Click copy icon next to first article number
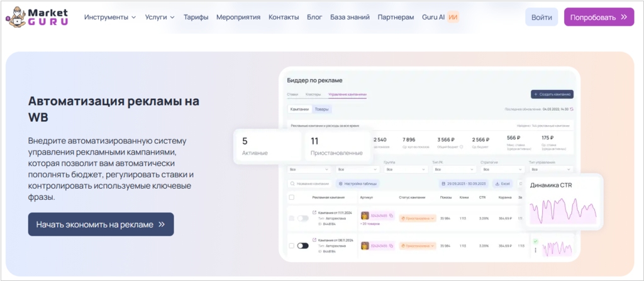This screenshot has width=644, height=281. pos(391,216)
